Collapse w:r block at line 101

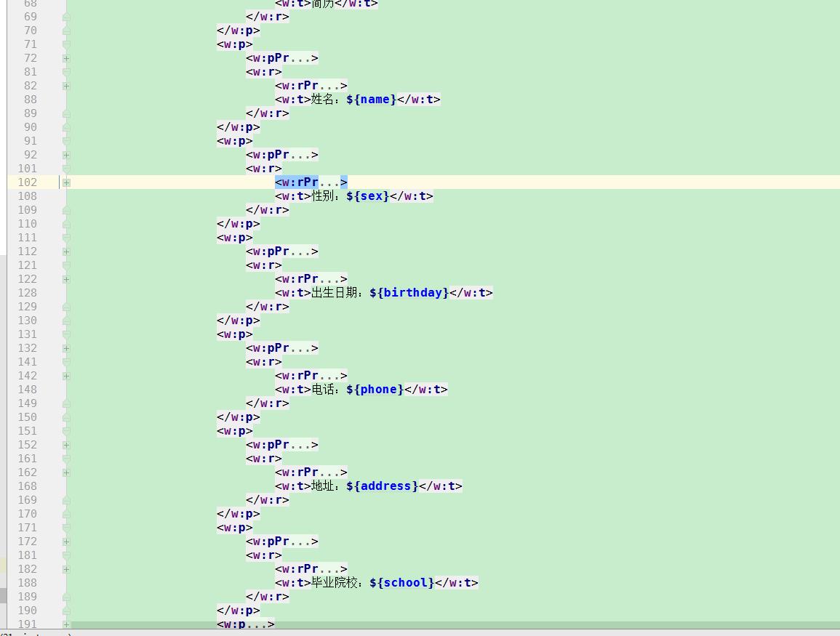tap(66, 169)
